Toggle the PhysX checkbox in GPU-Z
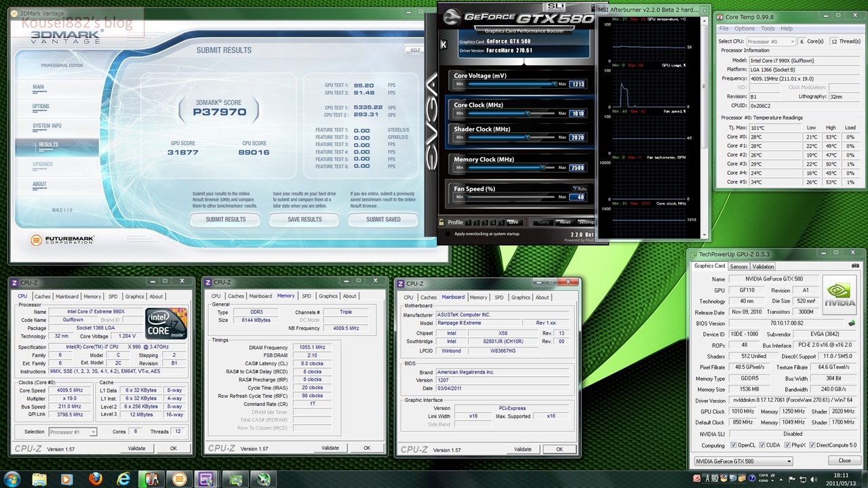 click(787, 445)
